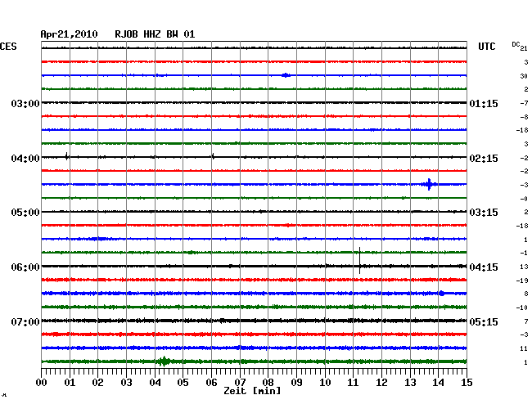Click the DC value 7
Screen dimensions: 532x404
point(526,321)
